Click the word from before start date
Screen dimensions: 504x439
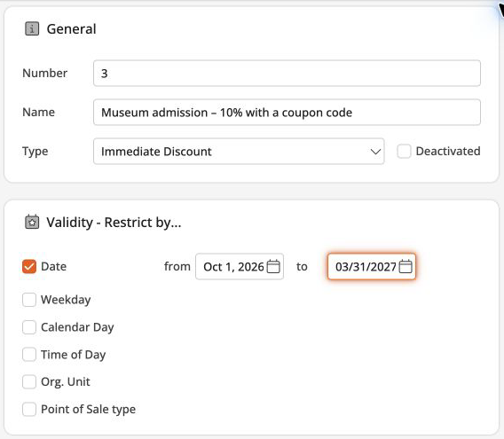click(x=177, y=266)
